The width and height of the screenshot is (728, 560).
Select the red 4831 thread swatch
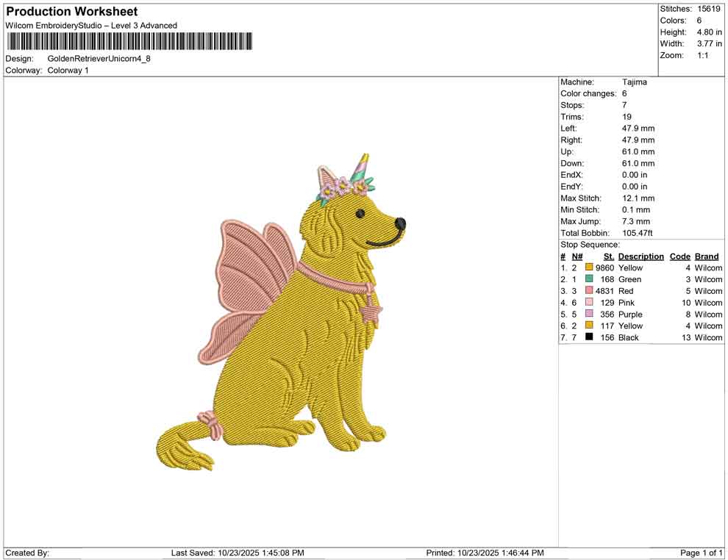point(588,291)
